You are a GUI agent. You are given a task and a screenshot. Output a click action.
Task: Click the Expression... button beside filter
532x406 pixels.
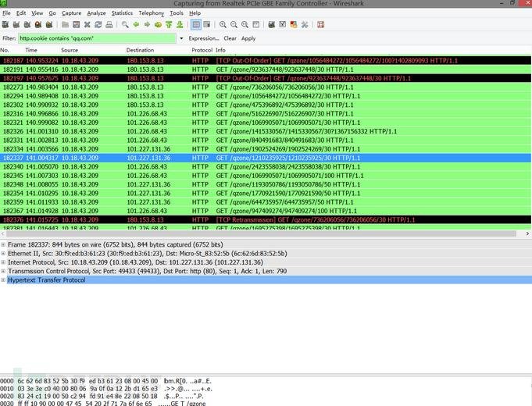[x=203, y=38]
